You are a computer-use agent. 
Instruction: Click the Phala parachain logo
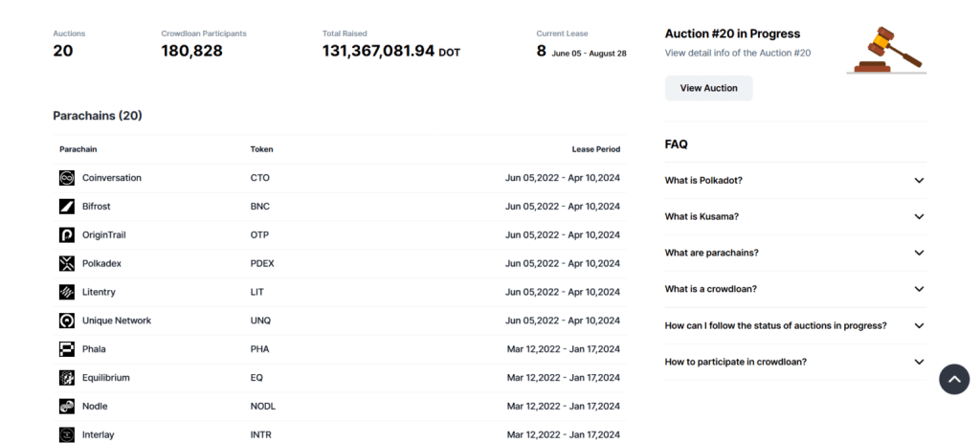click(x=67, y=349)
